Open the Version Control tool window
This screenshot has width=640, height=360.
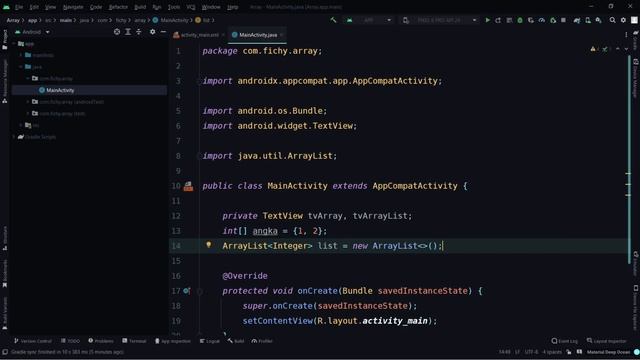(x=33, y=341)
